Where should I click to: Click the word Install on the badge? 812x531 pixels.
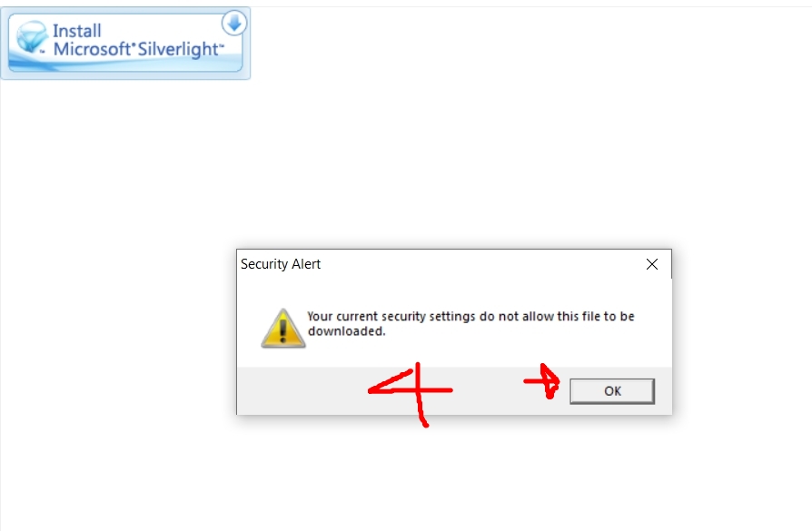click(76, 31)
